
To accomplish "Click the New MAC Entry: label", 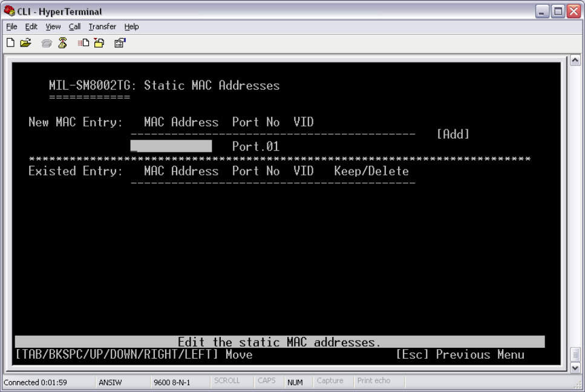I will [76, 122].
